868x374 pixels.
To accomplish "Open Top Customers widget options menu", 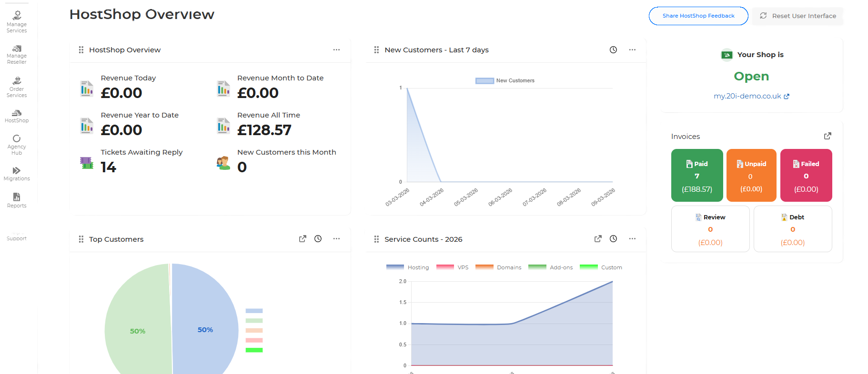I will [x=336, y=239].
